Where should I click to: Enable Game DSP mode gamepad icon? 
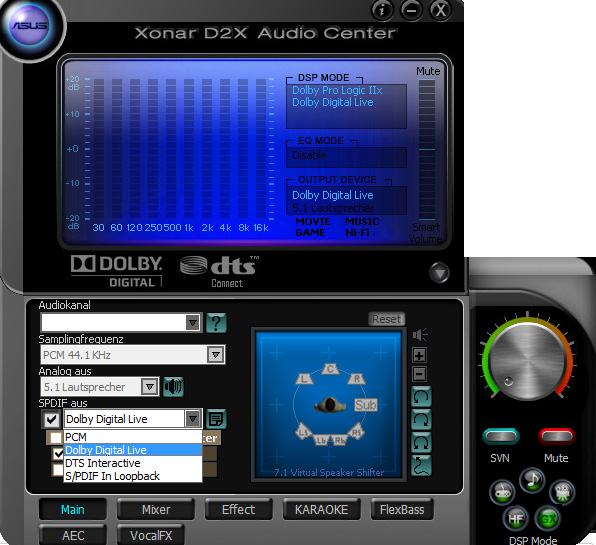pos(502,493)
